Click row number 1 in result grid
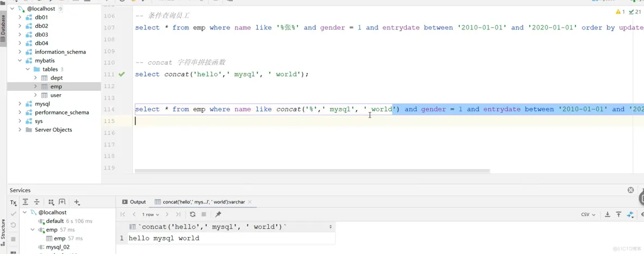The image size is (644, 254). [x=121, y=238]
